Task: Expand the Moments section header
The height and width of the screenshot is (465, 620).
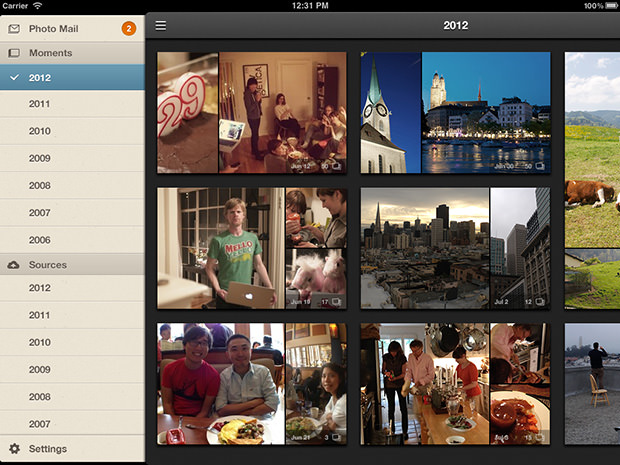Action: [72, 53]
